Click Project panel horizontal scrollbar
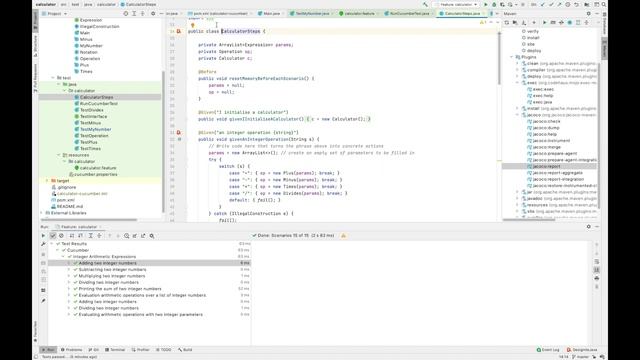 [89, 219]
